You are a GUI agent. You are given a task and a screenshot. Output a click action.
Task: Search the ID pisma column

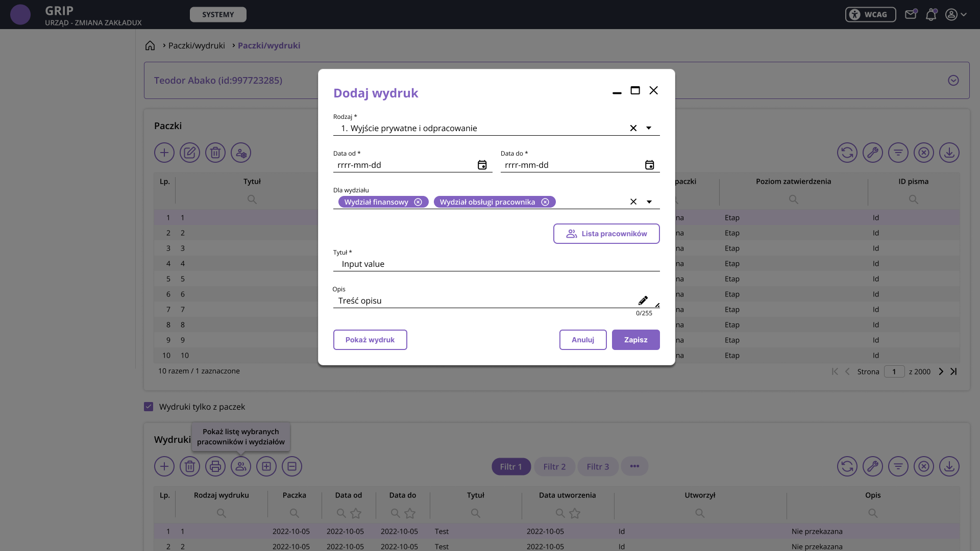tap(914, 199)
